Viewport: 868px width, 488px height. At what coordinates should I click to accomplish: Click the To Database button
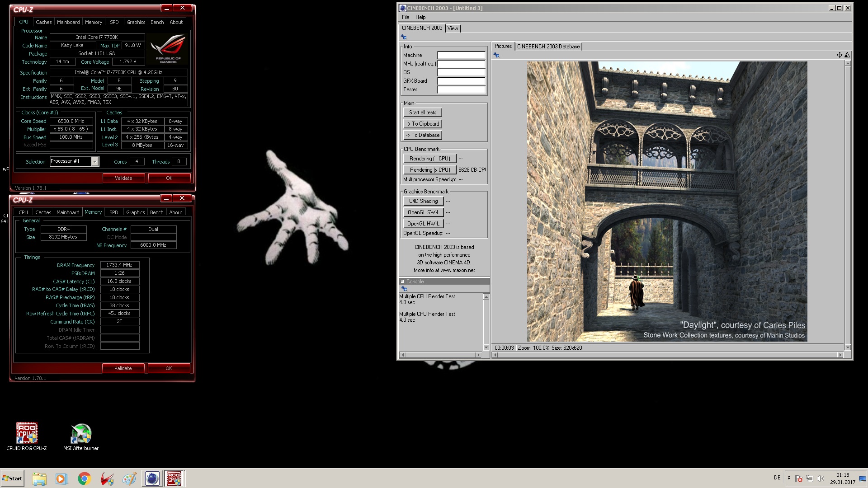[x=423, y=135]
